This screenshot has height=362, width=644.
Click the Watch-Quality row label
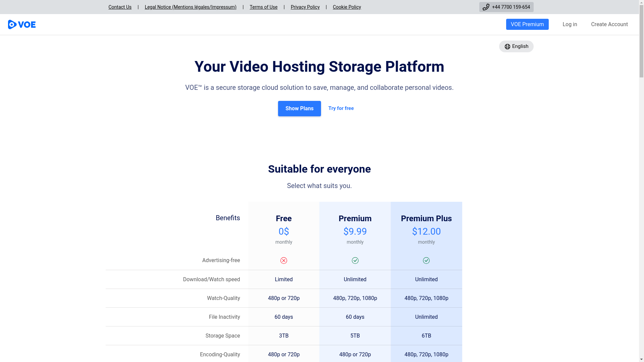click(x=223, y=298)
